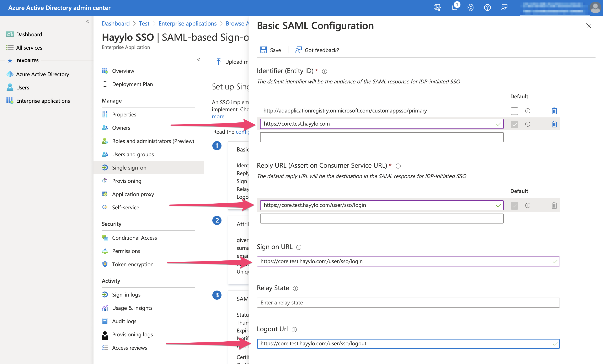
Task: Check Default box for adapplicationregistry identifier
Action: [514, 111]
